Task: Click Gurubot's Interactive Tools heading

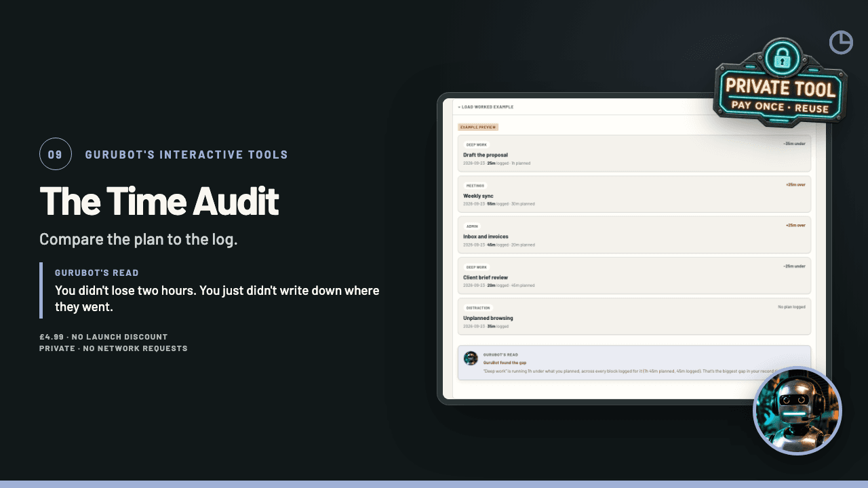Action: click(x=186, y=155)
